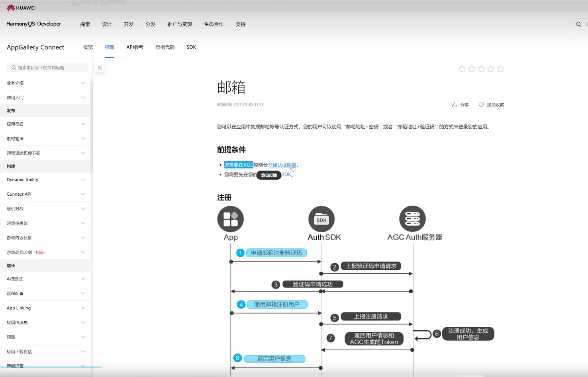Click the AGC Auth server icon
The image size is (588, 377).
point(412,219)
